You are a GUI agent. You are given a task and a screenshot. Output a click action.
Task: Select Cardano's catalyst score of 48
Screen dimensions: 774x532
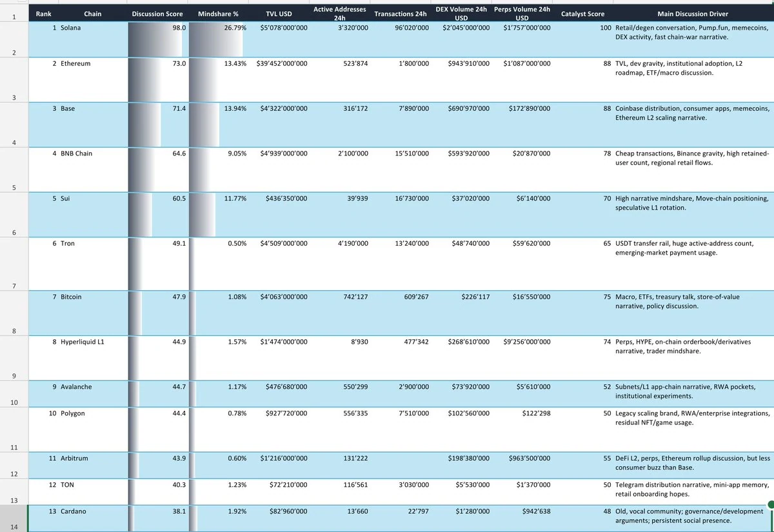tap(583, 518)
